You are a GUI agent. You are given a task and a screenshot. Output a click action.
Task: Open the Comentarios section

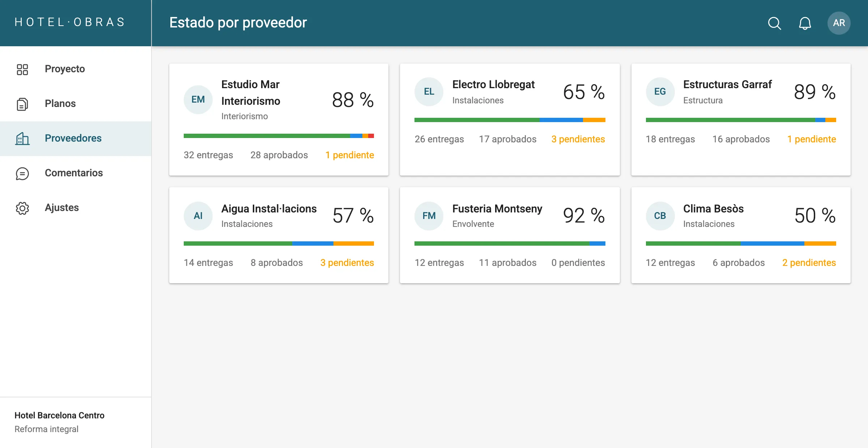coord(76,173)
